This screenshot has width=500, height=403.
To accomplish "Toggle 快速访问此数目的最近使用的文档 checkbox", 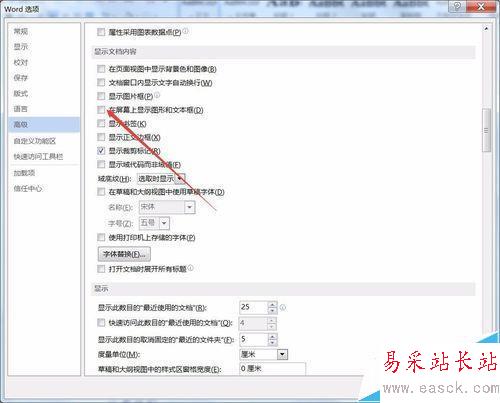I will [x=101, y=322].
